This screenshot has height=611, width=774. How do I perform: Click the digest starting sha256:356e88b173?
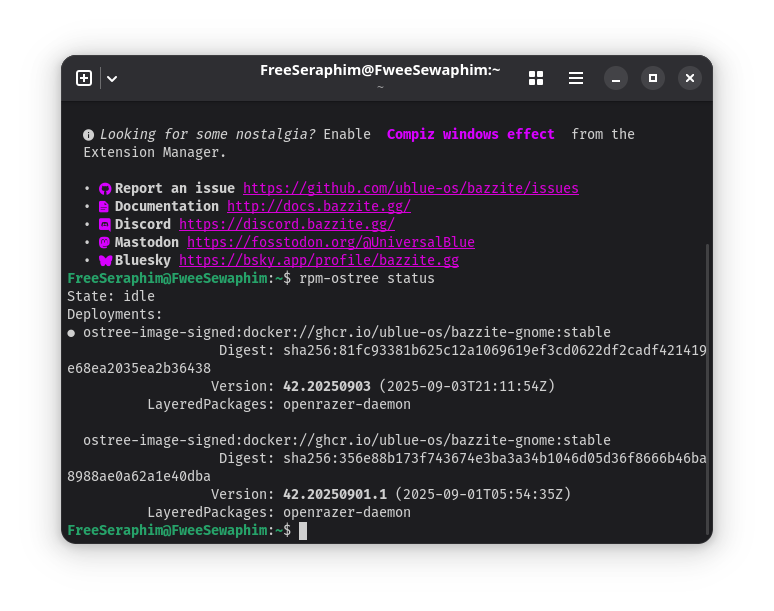tap(387, 467)
